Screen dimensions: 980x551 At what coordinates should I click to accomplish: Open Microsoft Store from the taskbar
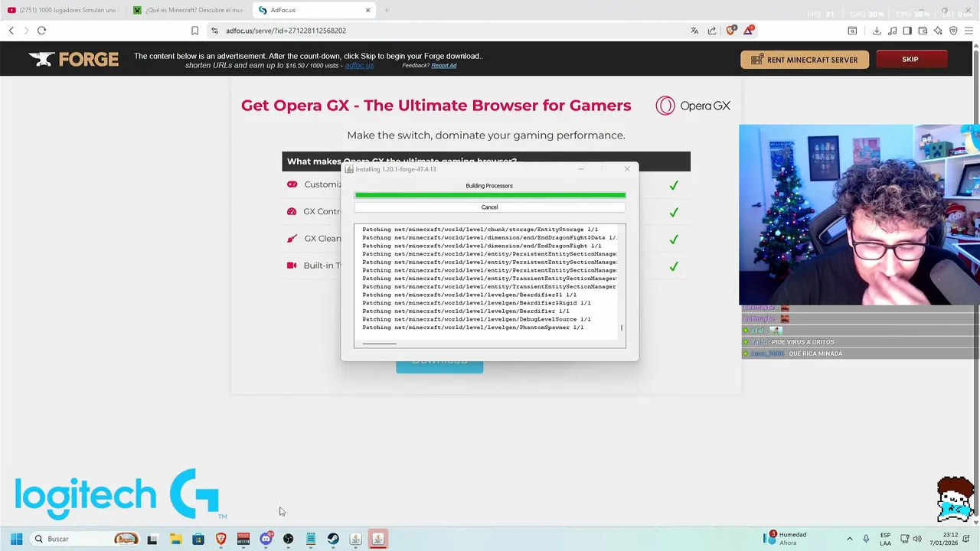pyautogui.click(x=198, y=539)
